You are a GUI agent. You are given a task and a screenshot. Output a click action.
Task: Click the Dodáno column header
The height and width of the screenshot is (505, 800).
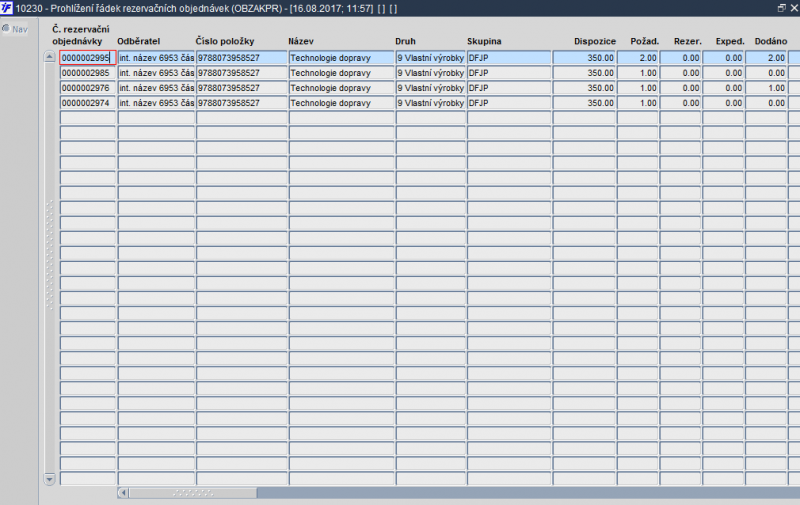[x=771, y=41]
